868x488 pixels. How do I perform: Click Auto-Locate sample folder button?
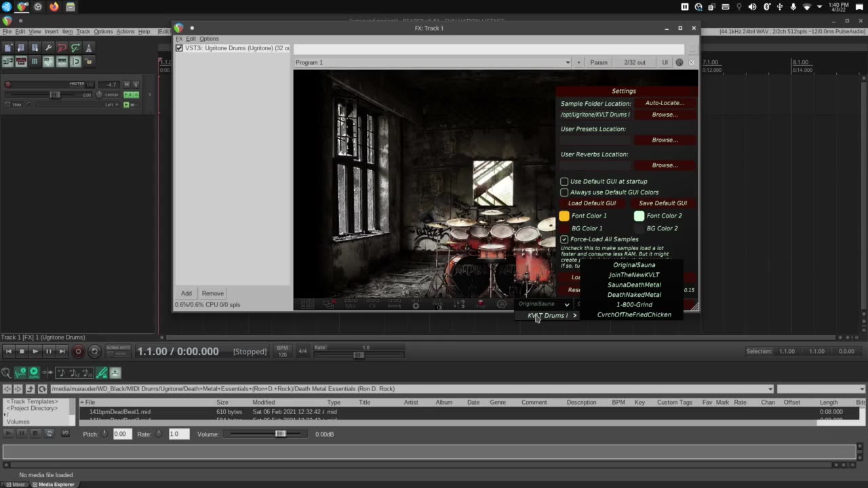click(x=665, y=103)
